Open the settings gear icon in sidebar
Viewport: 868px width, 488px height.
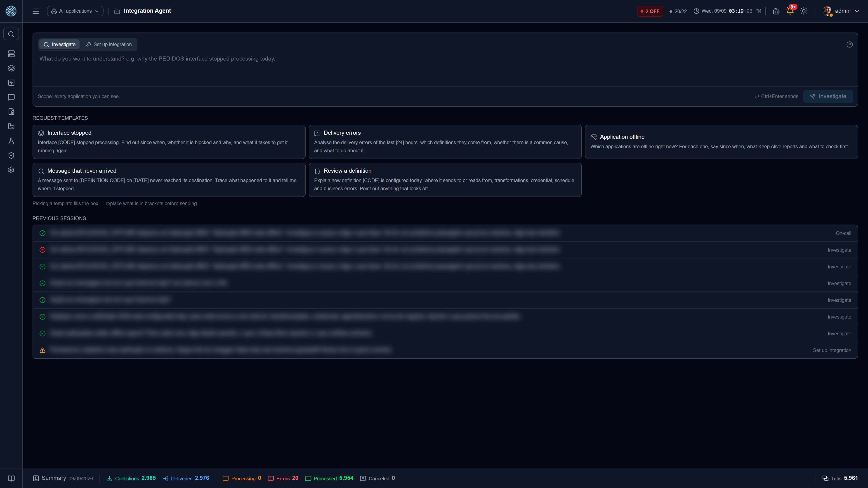click(11, 170)
